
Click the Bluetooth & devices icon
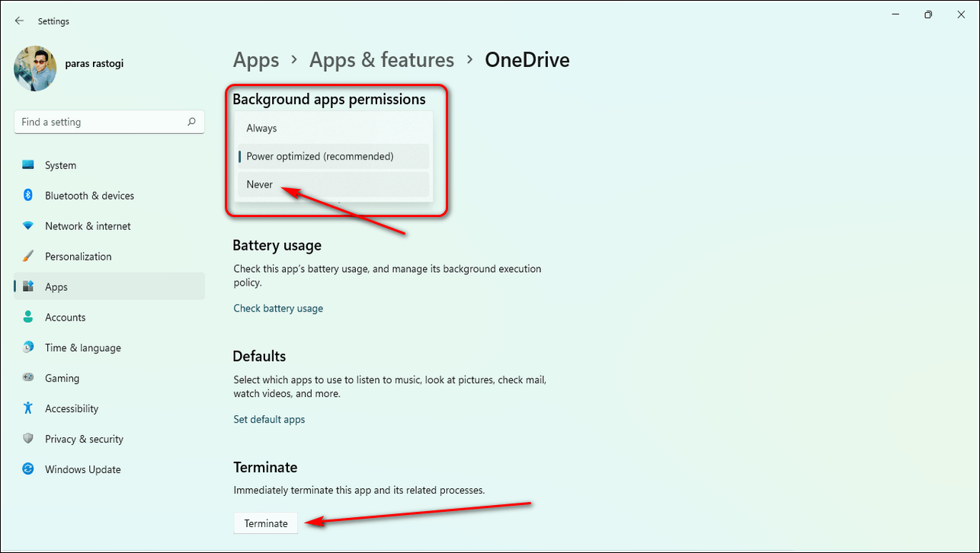28,196
